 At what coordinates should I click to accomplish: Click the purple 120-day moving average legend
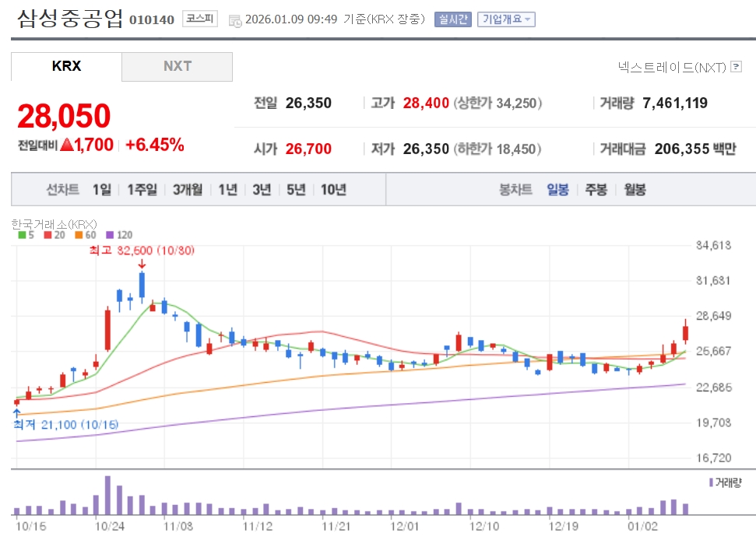pos(119,235)
